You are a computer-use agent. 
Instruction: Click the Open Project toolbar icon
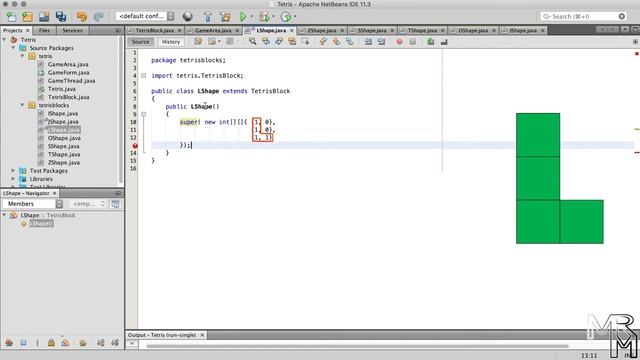(x=44, y=16)
